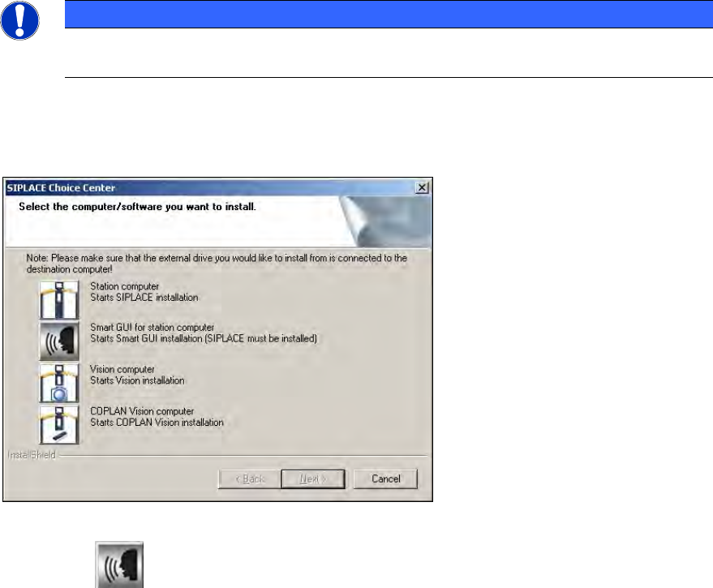Choose the Smart GUI icon inside the dialog
This screenshot has width=713, height=588.
tap(59, 341)
